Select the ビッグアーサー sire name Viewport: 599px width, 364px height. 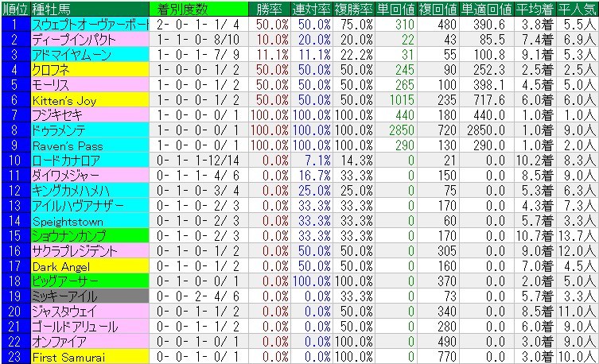(x=90, y=281)
